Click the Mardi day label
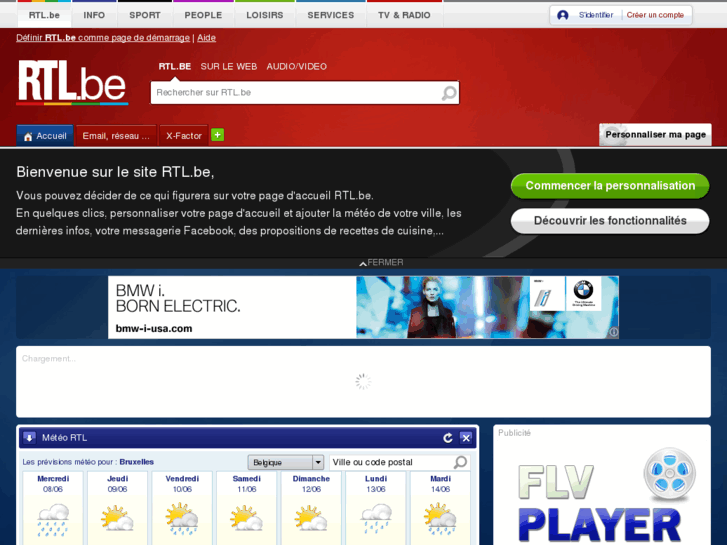Image resolution: width=727 pixels, height=545 pixels. (440, 479)
